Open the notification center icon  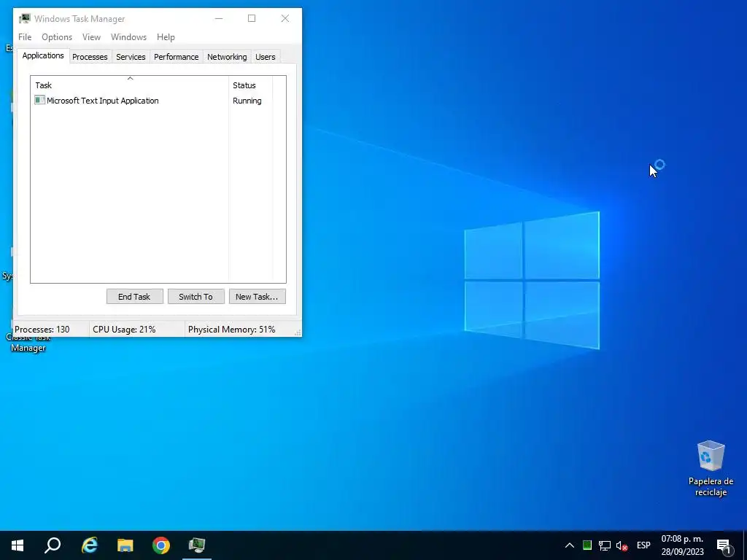(x=724, y=545)
